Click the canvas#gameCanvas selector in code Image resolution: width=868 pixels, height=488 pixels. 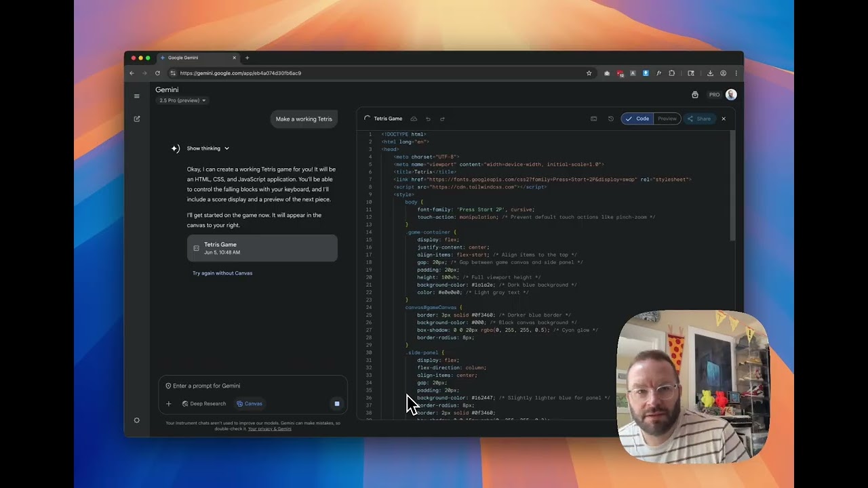[432, 308]
